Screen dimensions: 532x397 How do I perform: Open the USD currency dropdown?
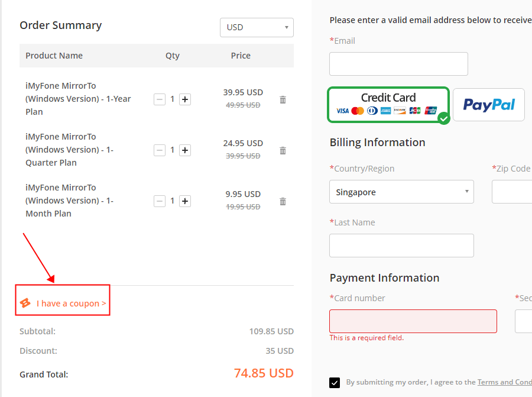(257, 27)
